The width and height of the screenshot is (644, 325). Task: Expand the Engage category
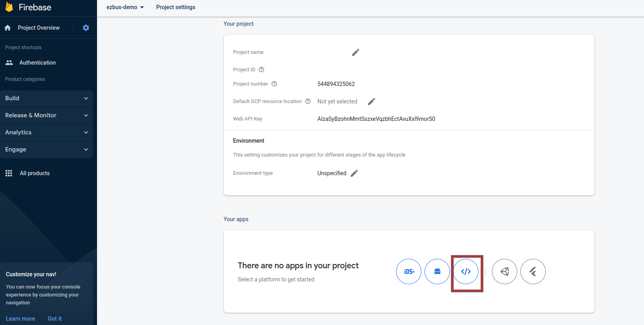[x=47, y=149]
